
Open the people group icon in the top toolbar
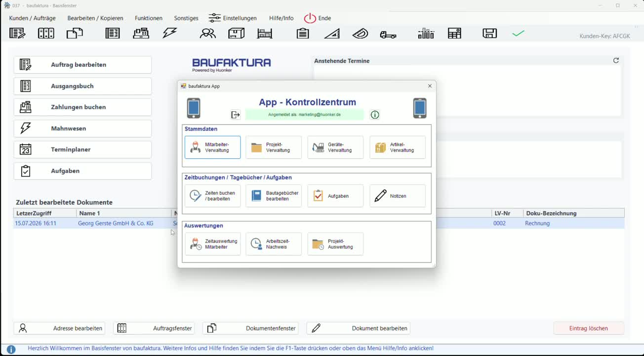tap(208, 34)
